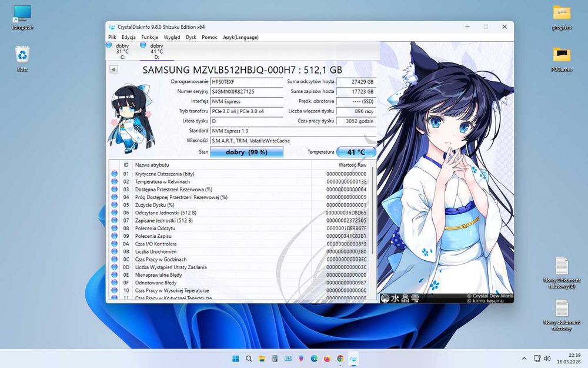Click the Suma zapisów hosta value 17723 GB
588x368 pixels.
click(356, 91)
